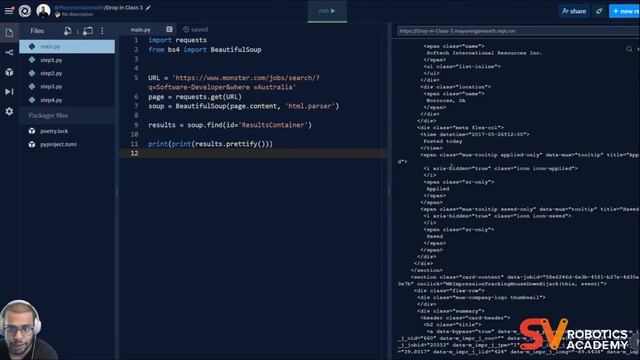This screenshot has height=360, width=640.
Task: Open the share dialog
Action: 574,11
